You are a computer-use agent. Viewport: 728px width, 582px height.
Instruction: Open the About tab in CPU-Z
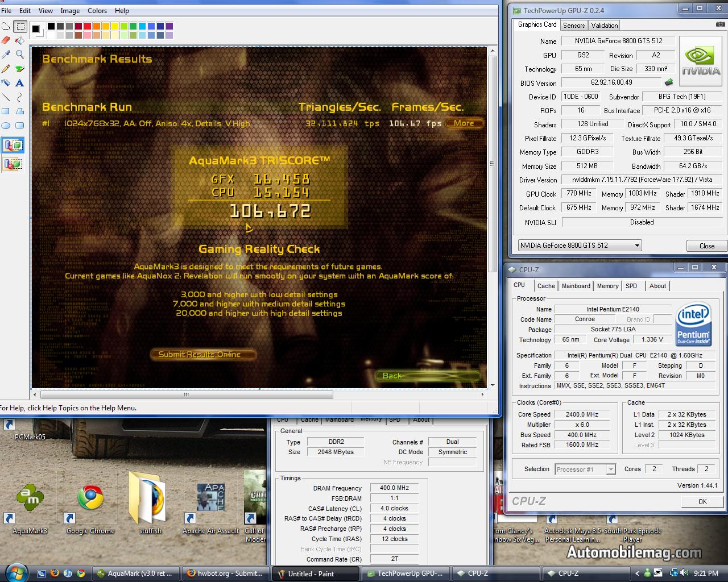point(657,286)
